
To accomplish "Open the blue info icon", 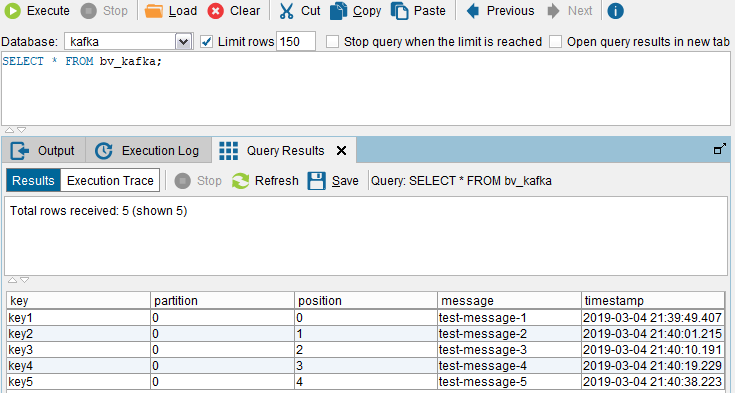I will pos(615,11).
